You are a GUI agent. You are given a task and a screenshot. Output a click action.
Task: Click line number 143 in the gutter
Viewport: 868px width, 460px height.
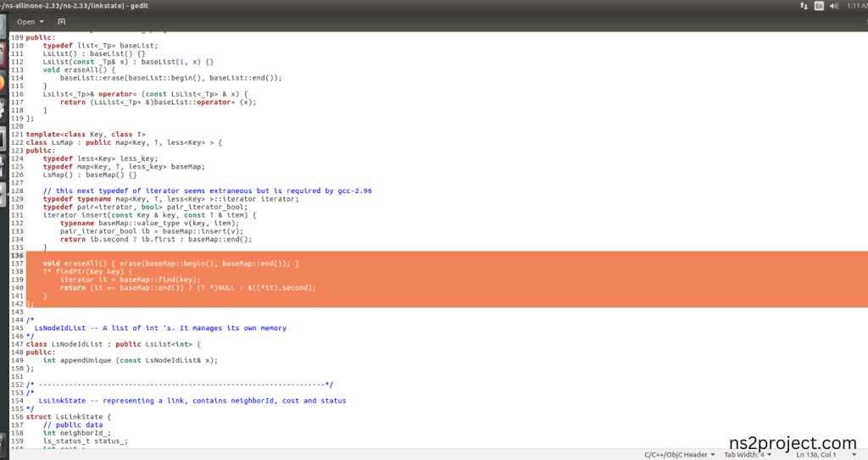pos(17,313)
